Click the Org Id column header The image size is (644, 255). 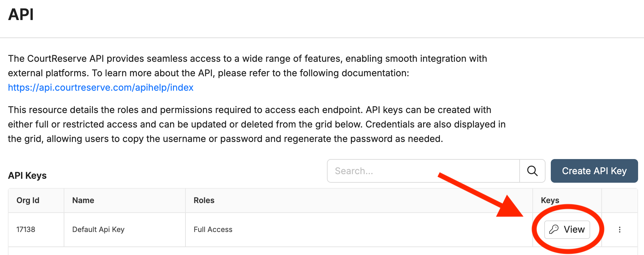[28, 200]
